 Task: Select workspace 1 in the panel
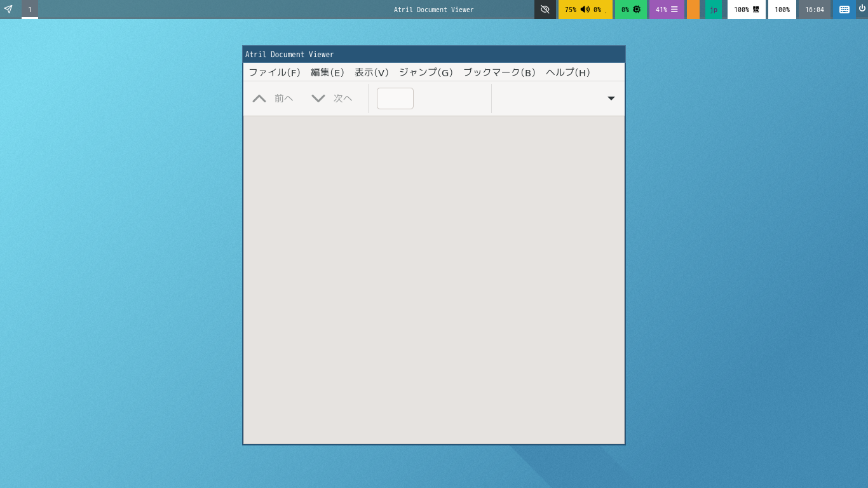30,10
